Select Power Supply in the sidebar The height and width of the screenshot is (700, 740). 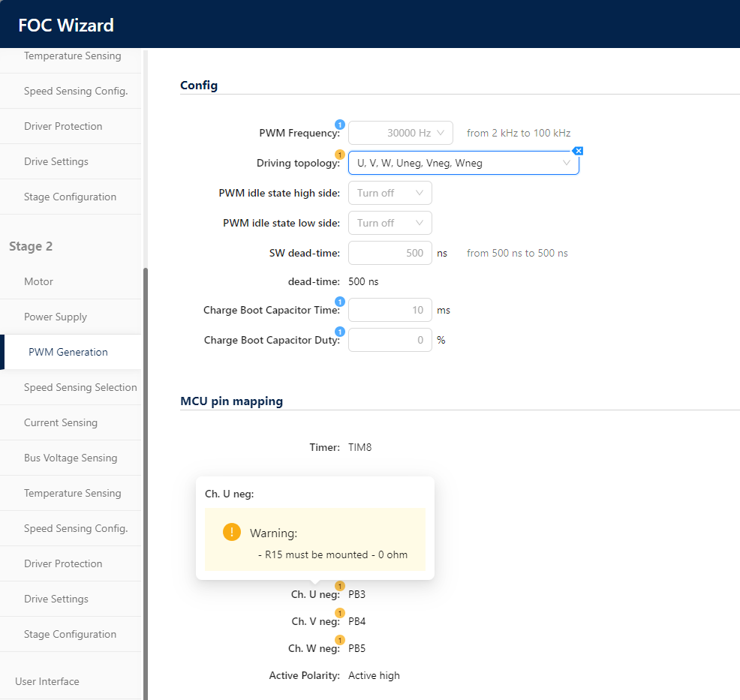pos(56,317)
